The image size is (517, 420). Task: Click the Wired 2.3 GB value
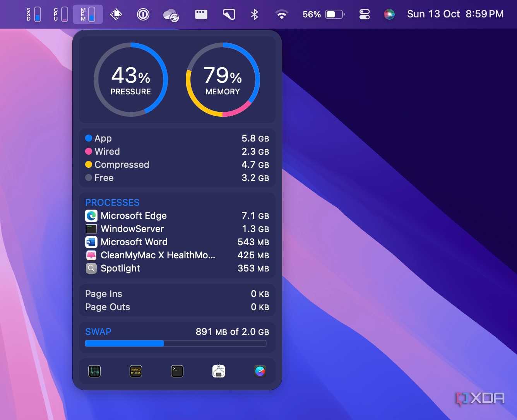[x=255, y=152]
